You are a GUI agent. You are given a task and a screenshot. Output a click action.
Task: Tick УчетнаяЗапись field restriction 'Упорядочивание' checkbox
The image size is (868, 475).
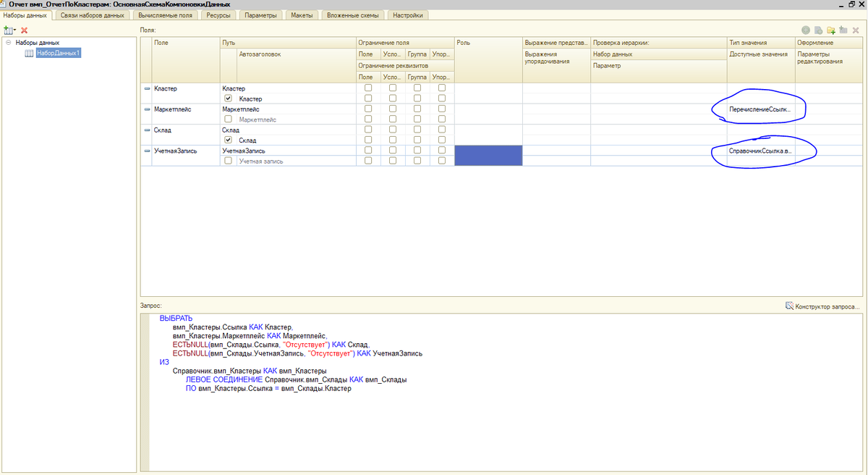click(x=442, y=151)
